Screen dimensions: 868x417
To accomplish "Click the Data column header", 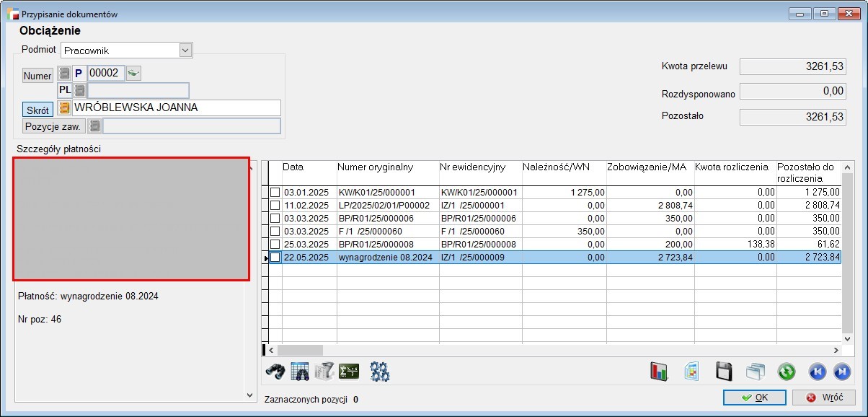I will click(x=309, y=173).
